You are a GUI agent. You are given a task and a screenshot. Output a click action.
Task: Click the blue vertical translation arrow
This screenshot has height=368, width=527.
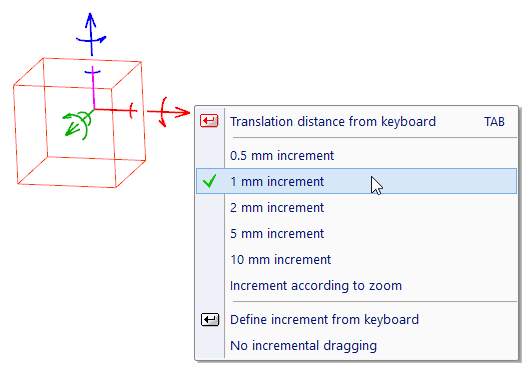click(91, 34)
